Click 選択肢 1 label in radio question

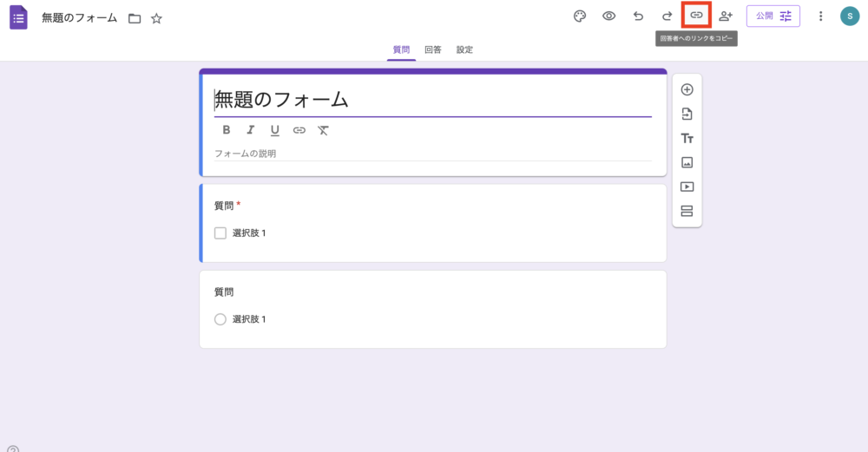pos(249,319)
